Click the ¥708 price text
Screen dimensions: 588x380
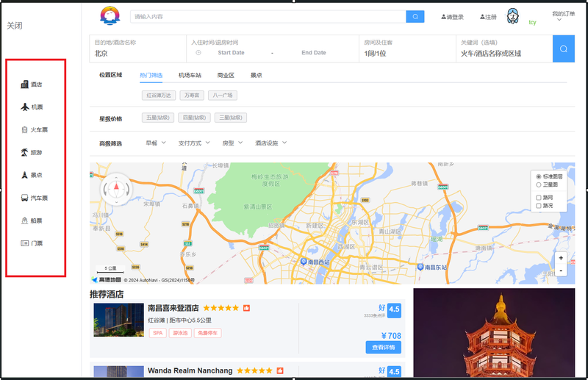[x=391, y=336]
